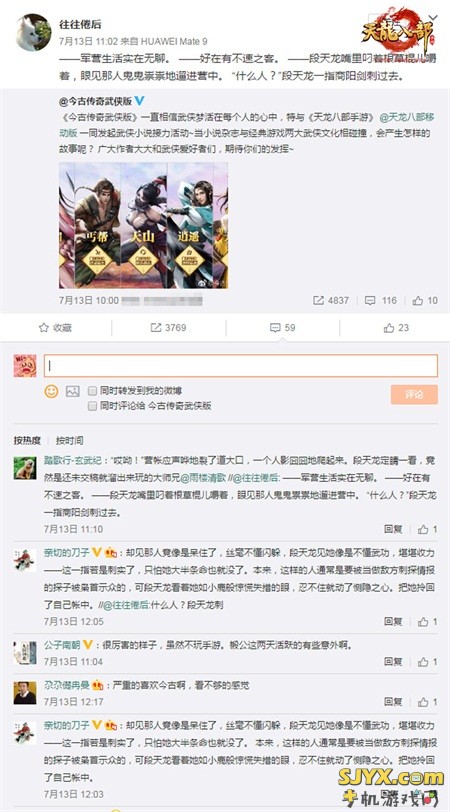The image size is (450, 812).
Task: Select the 按时间 sort tab
Action: (69, 441)
